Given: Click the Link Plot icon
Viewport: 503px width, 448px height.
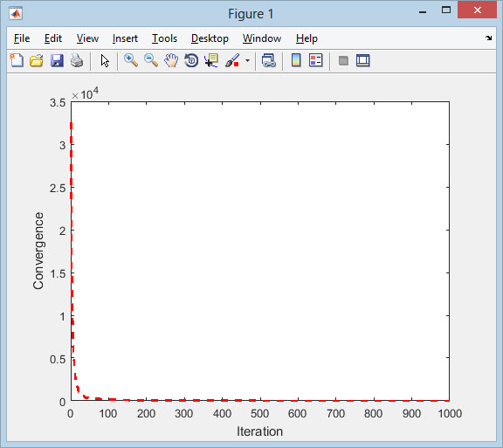Looking at the screenshot, I should 268,60.
